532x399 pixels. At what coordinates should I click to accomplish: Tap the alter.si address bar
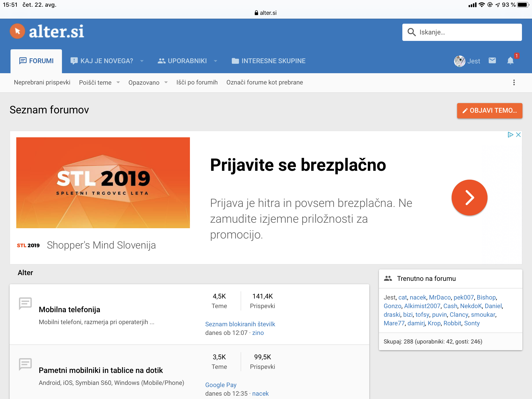pyautogui.click(x=266, y=13)
